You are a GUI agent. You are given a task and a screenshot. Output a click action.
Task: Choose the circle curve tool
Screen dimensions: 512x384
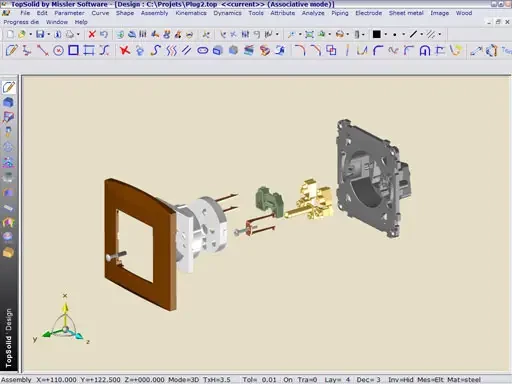click(x=58, y=50)
